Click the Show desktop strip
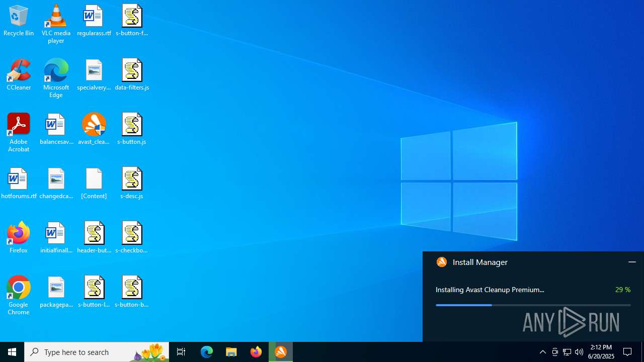The image size is (644, 362). coord(642,352)
